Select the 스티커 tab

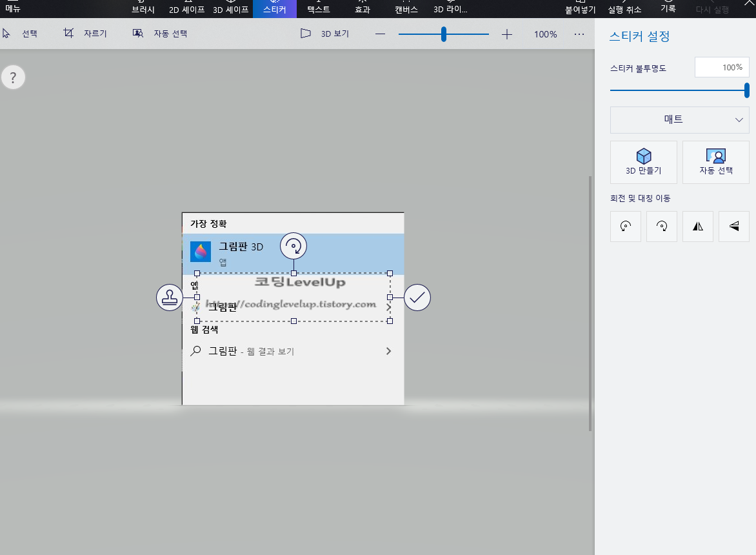274,8
